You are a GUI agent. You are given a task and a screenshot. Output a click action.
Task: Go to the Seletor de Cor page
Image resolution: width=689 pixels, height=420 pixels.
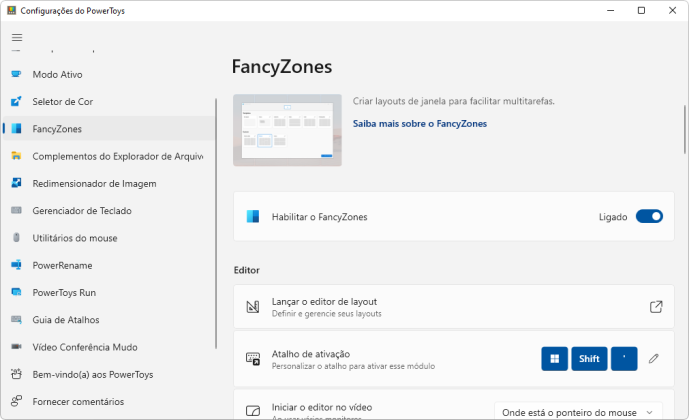[109, 101]
